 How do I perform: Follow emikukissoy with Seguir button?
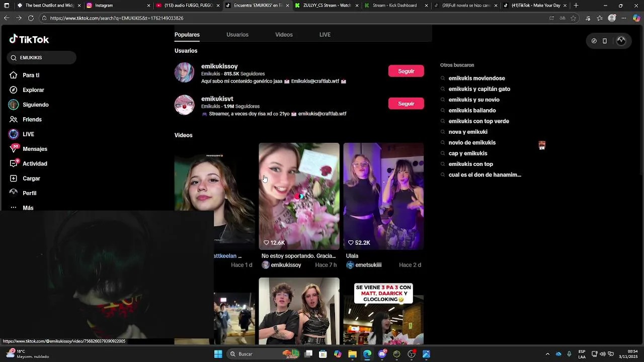click(406, 71)
